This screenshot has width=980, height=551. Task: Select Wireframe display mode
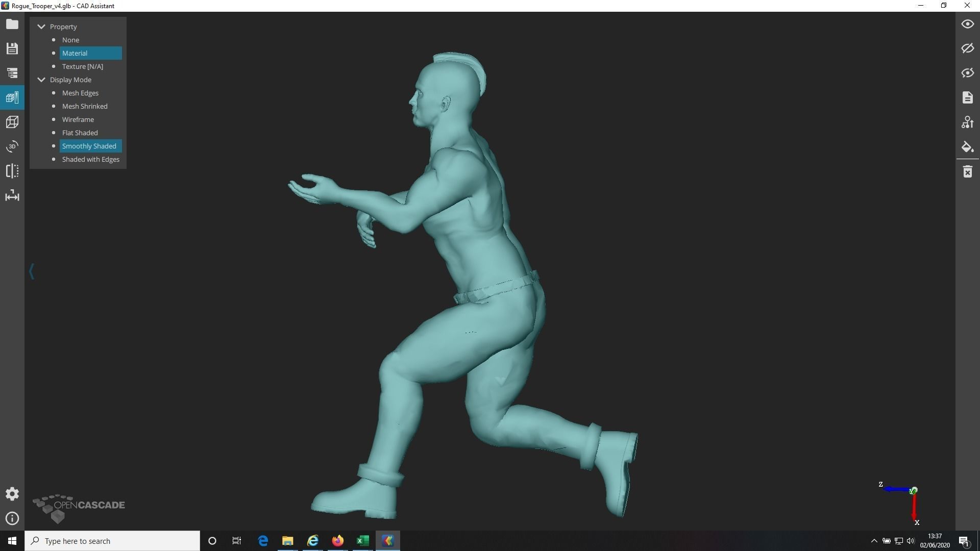tap(78, 119)
